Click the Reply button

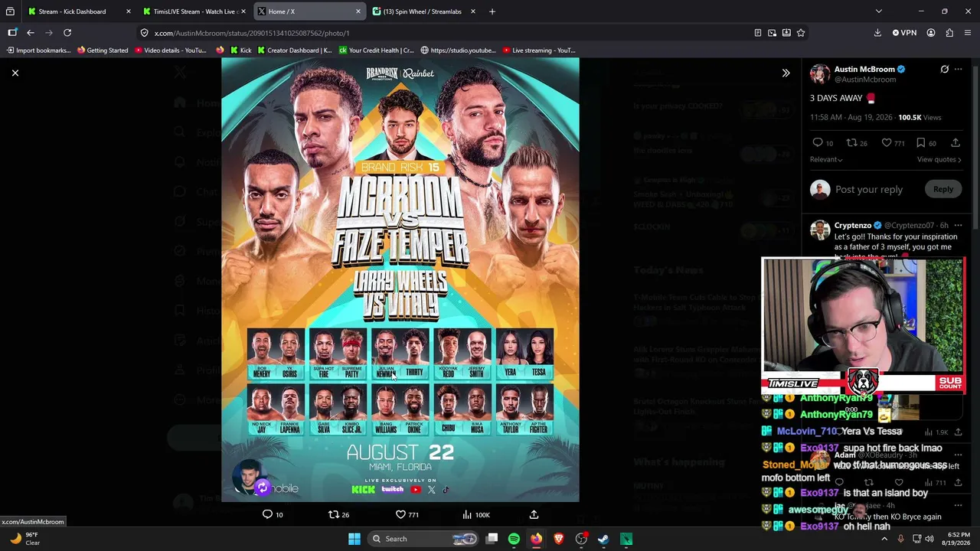pos(943,189)
